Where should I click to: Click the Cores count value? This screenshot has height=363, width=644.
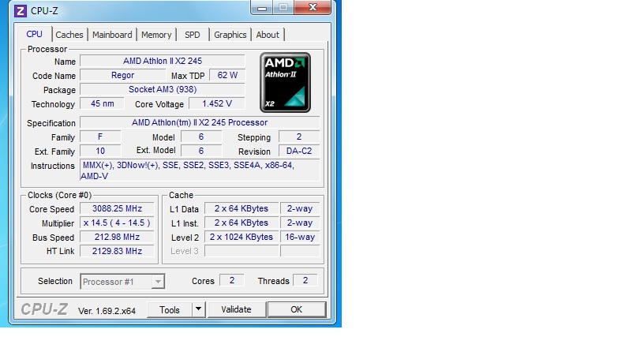[232, 280]
